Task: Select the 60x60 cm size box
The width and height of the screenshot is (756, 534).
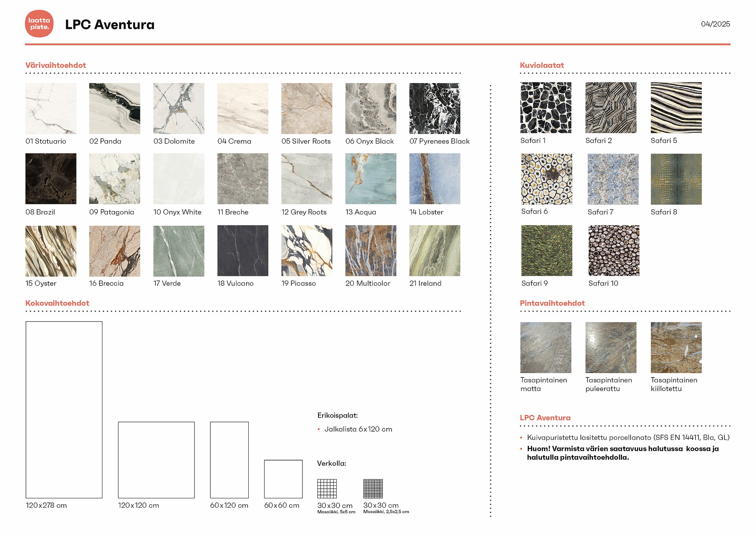Action: [283, 479]
